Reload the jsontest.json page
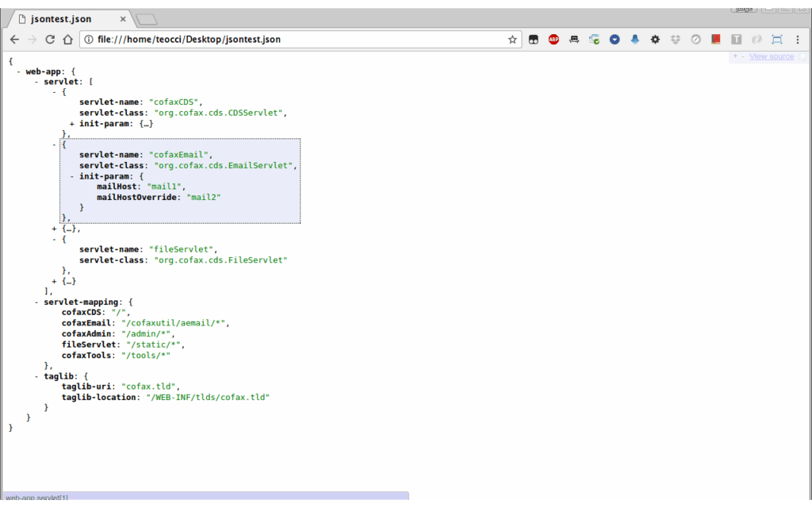The width and height of the screenshot is (812, 508). click(50, 39)
